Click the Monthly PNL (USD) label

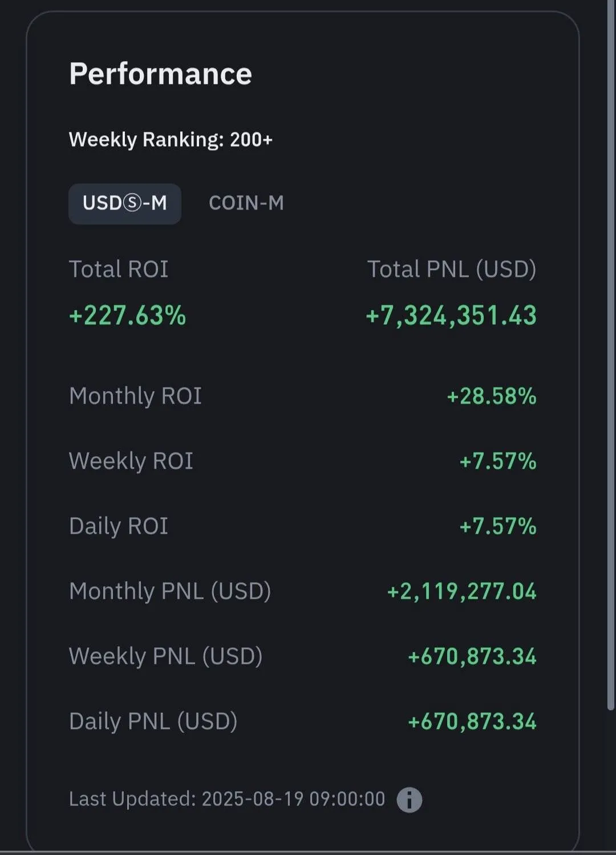[x=170, y=591]
